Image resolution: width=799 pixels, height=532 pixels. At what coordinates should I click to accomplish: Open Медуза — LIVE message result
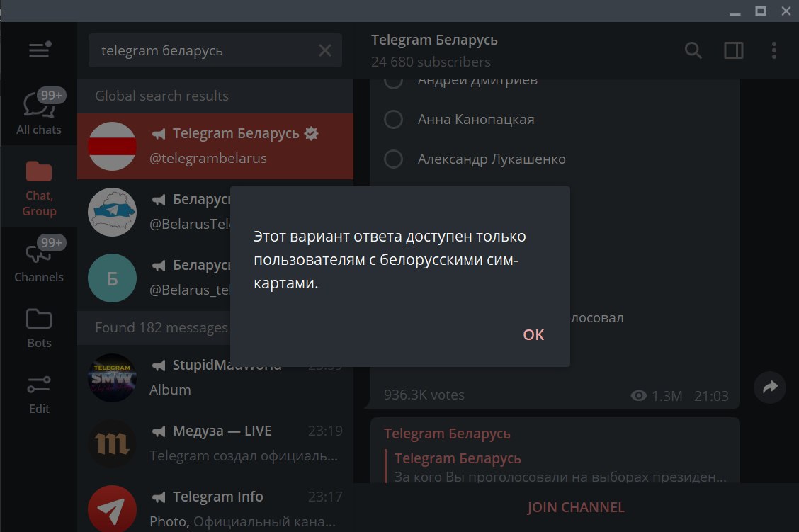[215, 443]
